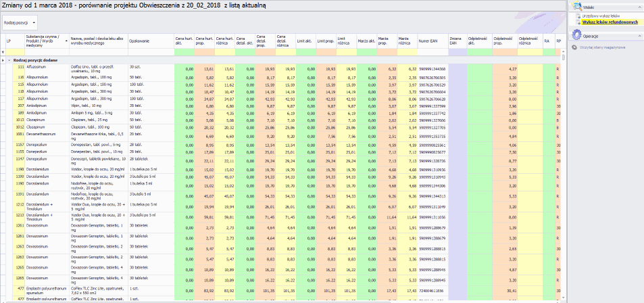Open Urzędowy wykaz leków view
This screenshot has height=303, width=644.
(x=600, y=15)
